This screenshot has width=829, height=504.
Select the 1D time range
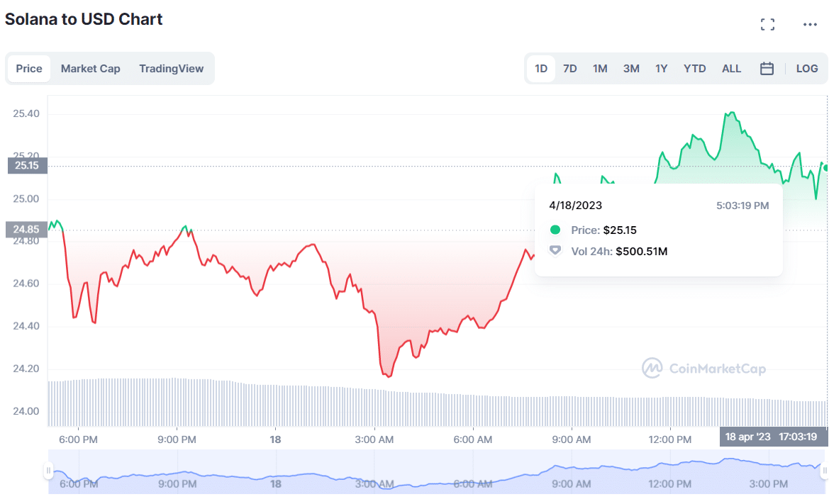click(x=541, y=69)
